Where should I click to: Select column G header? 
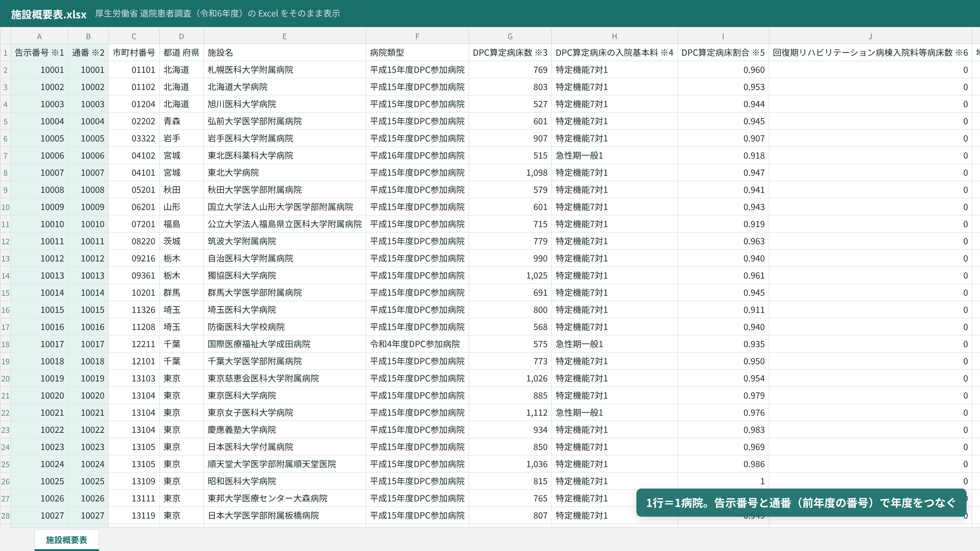click(510, 36)
